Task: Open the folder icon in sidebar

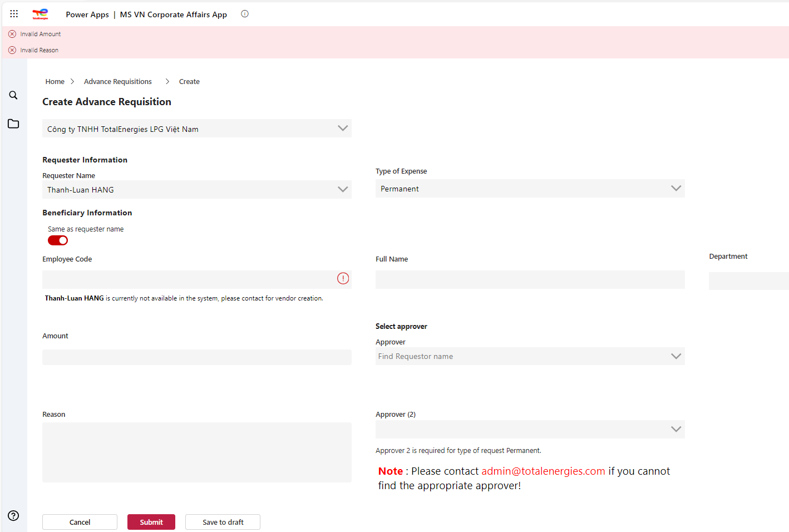Action: (x=13, y=124)
